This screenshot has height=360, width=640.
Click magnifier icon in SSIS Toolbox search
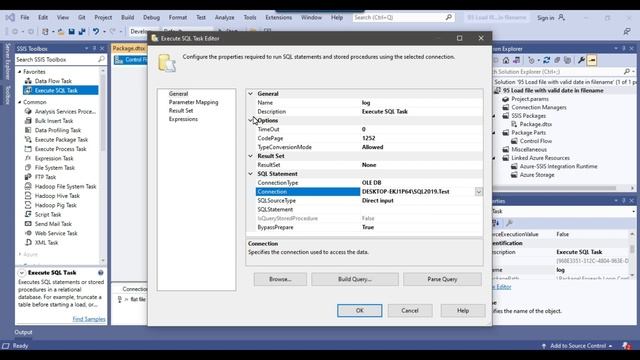(101, 59)
